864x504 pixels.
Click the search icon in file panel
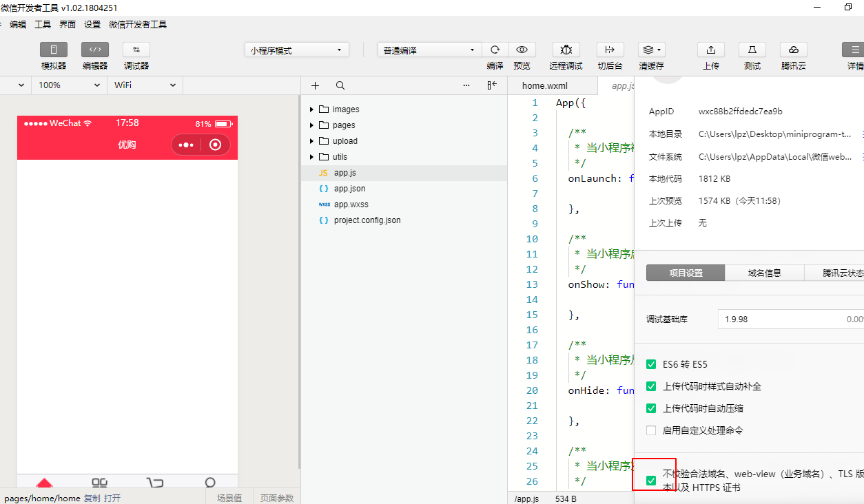coord(340,85)
